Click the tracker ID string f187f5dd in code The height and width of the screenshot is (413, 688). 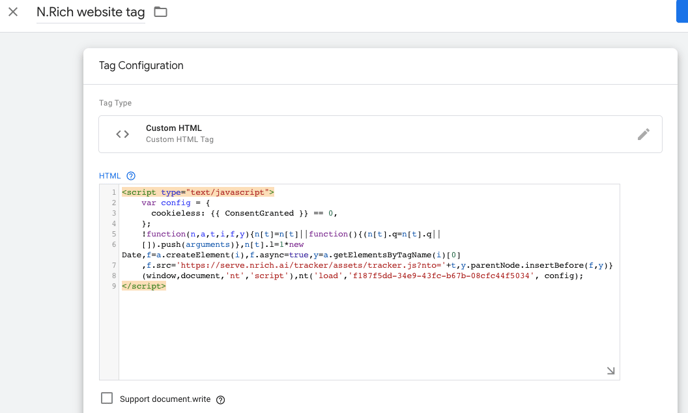(x=441, y=276)
